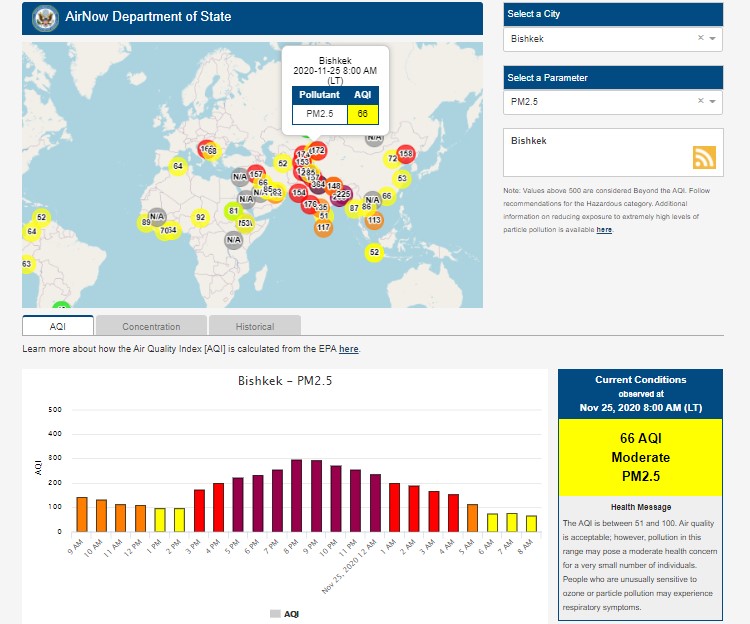Viewport: 750px width, 624px height.
Task: Select the orange 117 AQI map marker
Action: [323, 228]
